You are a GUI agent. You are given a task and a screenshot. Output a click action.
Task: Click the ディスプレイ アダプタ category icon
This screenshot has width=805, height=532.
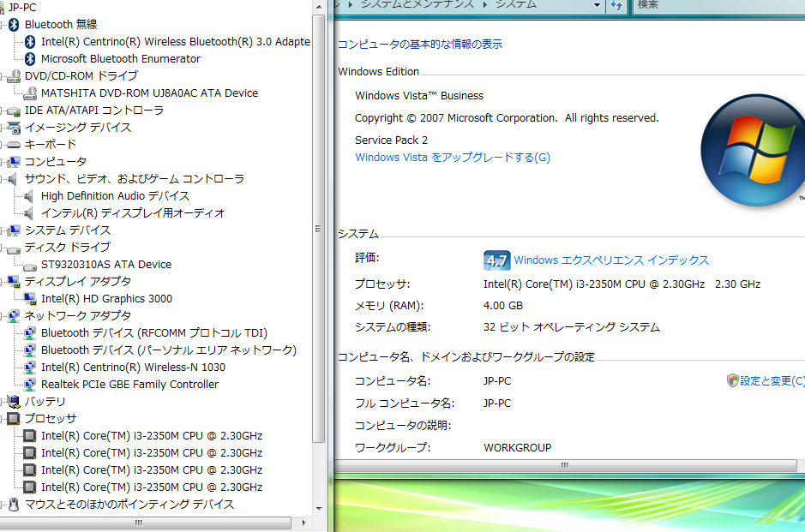point(14,282)
